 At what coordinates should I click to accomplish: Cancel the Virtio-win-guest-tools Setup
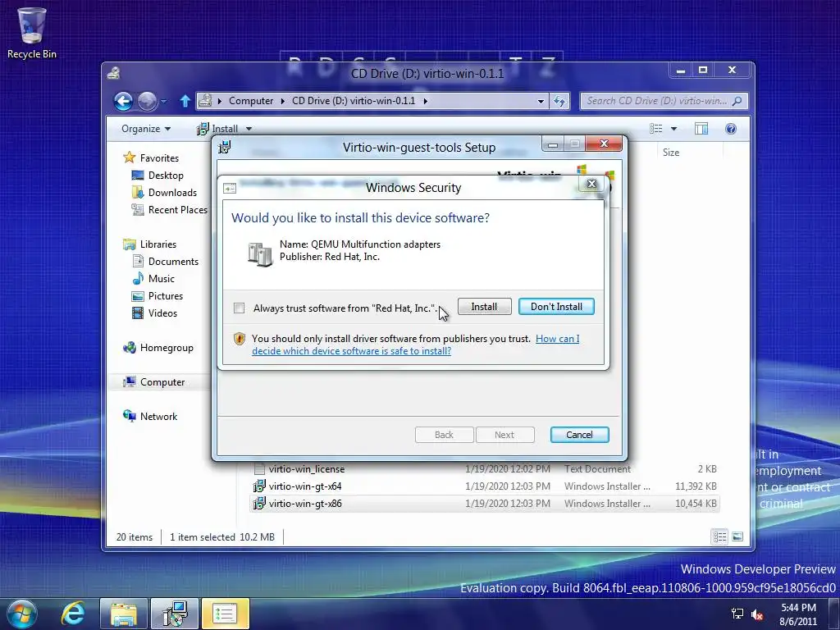coord(579,435)
